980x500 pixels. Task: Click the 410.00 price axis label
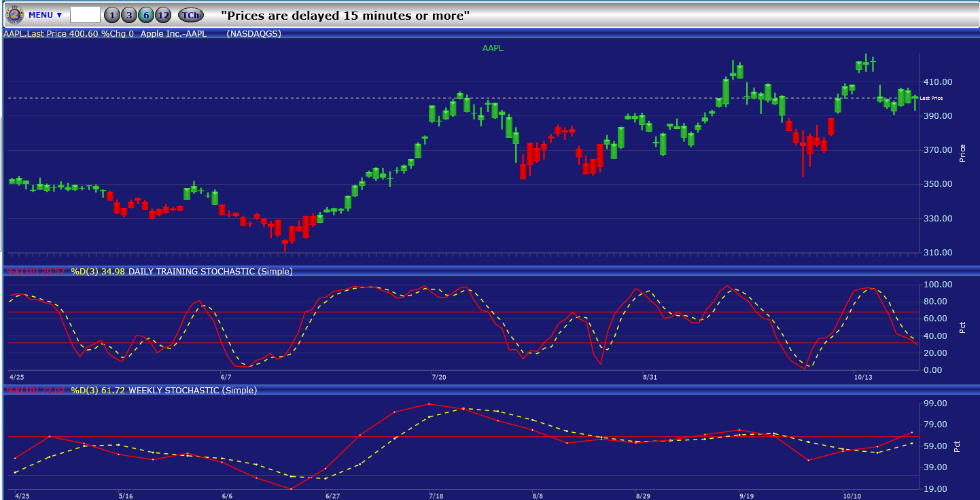click(938, 82)
